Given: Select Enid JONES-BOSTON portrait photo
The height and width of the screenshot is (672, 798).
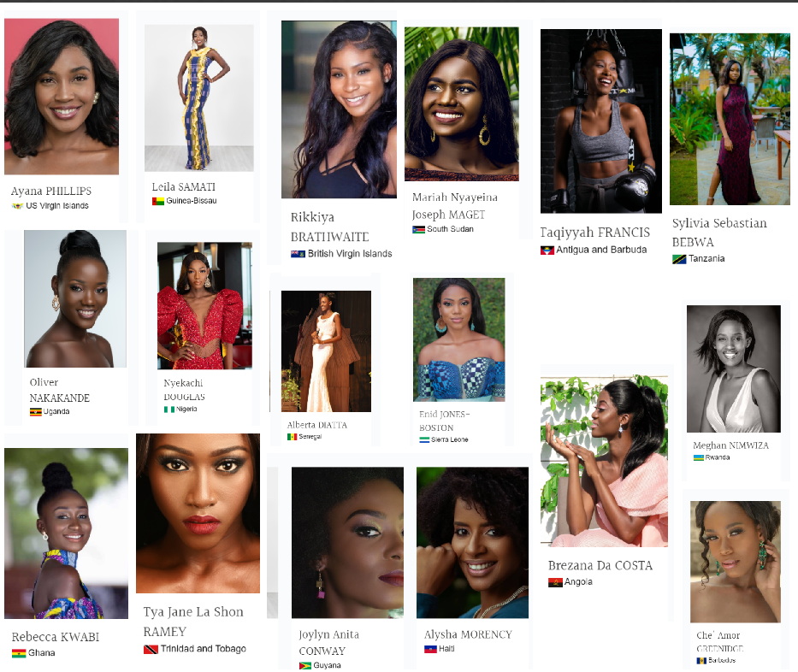Looking at the screenshot, I should click(x=459, y=339).
